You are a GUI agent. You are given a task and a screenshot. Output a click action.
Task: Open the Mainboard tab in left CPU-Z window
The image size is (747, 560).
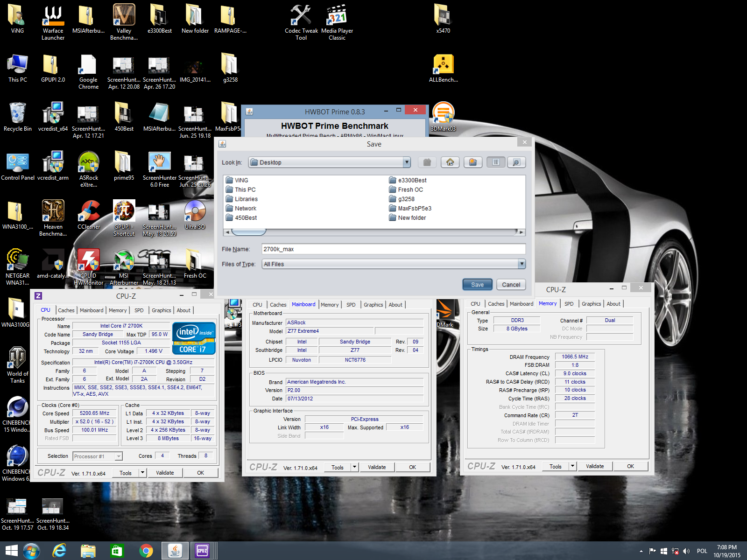tap(92, 310)
